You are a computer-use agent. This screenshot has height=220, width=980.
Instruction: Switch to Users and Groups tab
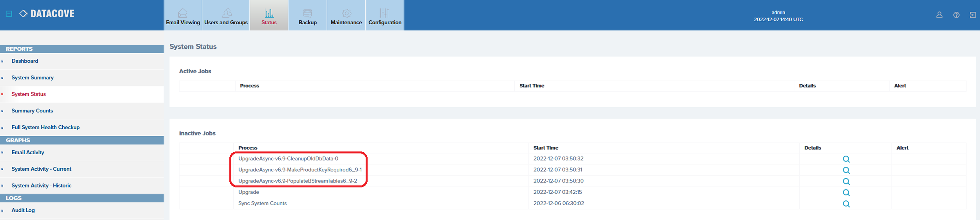[x=226, y=16]
